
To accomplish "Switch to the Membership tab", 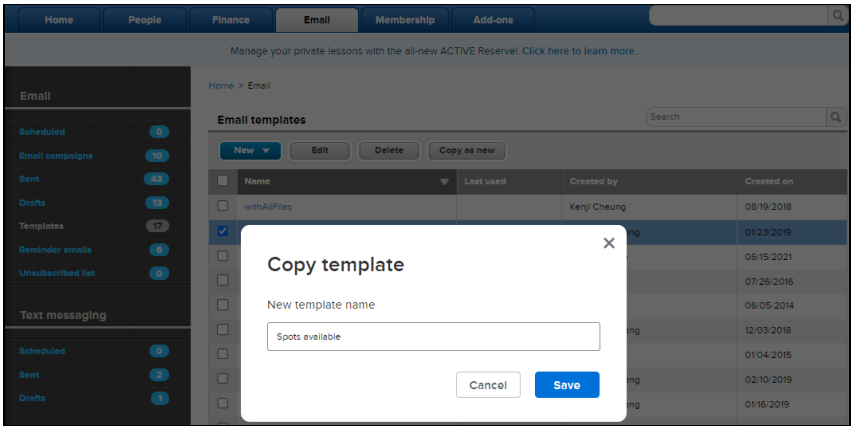I will (405, 20).
